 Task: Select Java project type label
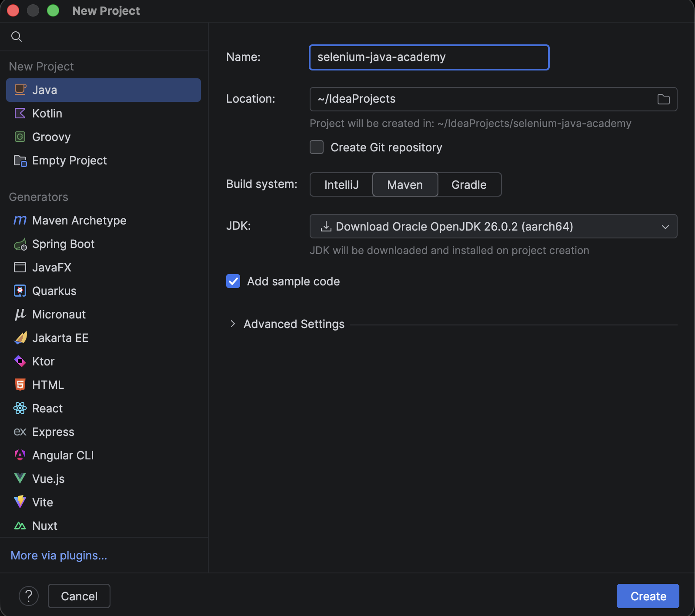[x=45, y=90]
